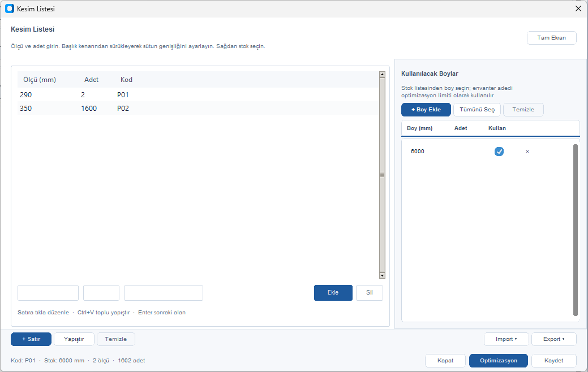Click the Kapat button

445,360
